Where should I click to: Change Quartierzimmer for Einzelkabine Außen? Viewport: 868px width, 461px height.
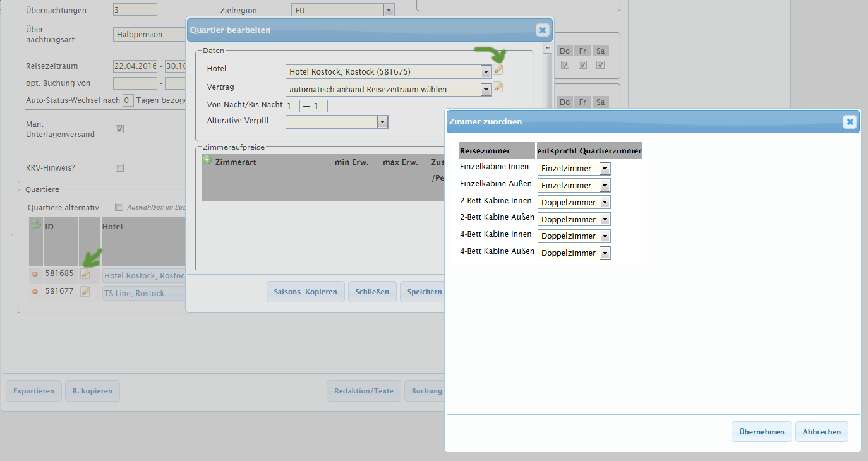574,186
